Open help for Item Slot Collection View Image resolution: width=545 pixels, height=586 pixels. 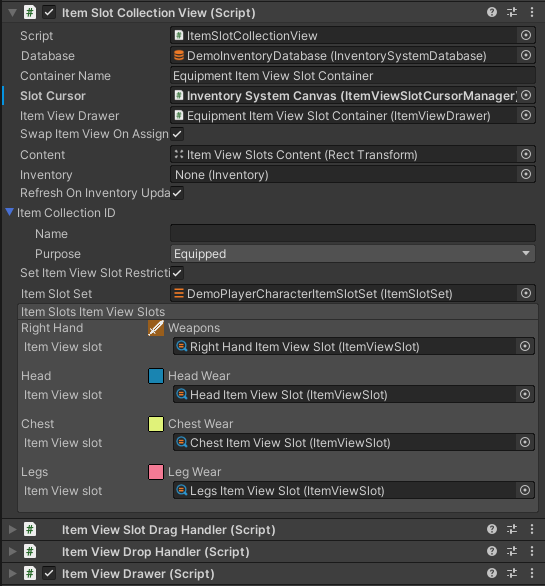[492, 13]
